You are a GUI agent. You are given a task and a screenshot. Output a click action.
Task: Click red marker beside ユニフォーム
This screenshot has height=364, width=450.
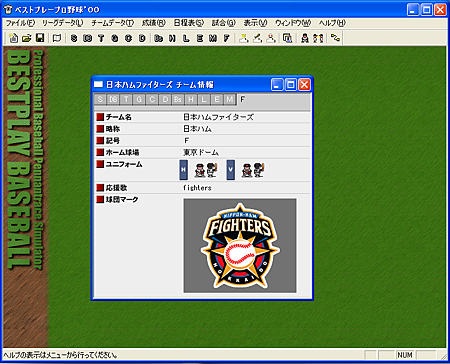(x=100, y=164)
